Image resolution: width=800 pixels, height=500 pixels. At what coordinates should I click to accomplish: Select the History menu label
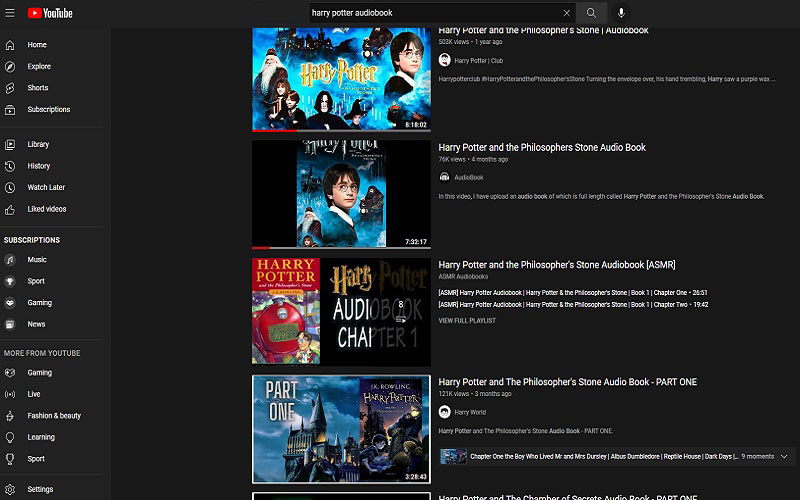39,166
